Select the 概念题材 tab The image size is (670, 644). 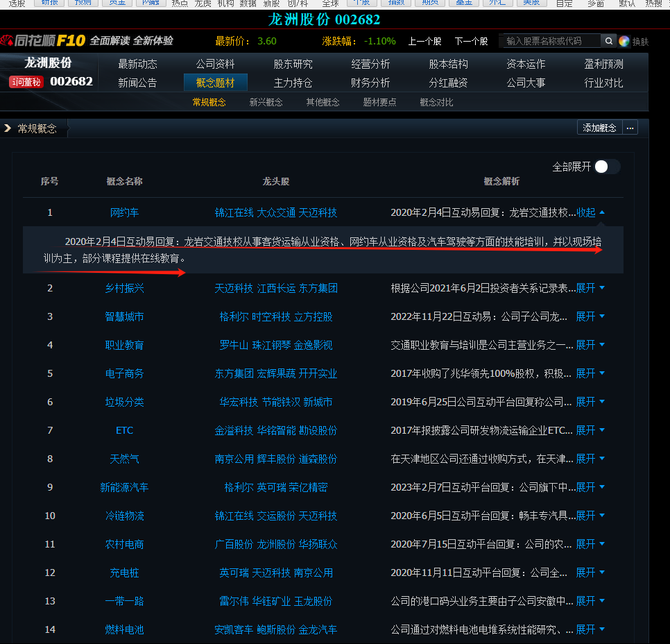point(215,83)
